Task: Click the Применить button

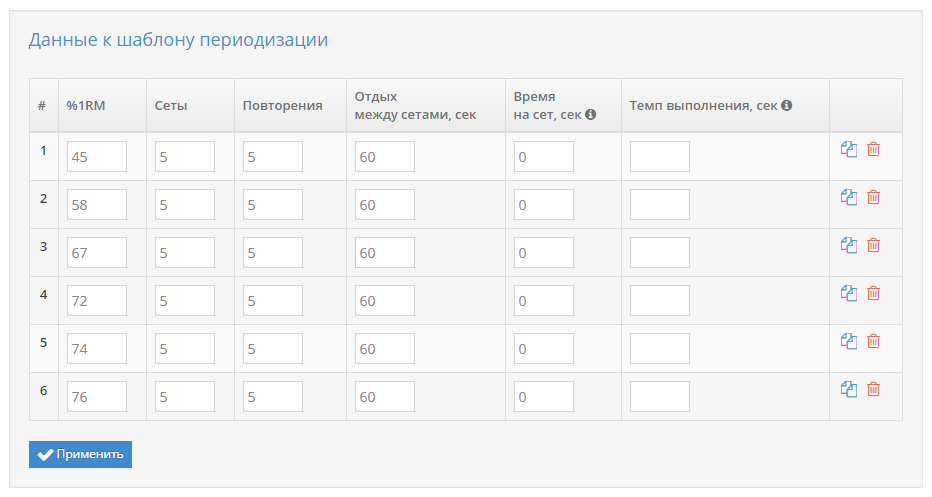Action: click(80, 454)
